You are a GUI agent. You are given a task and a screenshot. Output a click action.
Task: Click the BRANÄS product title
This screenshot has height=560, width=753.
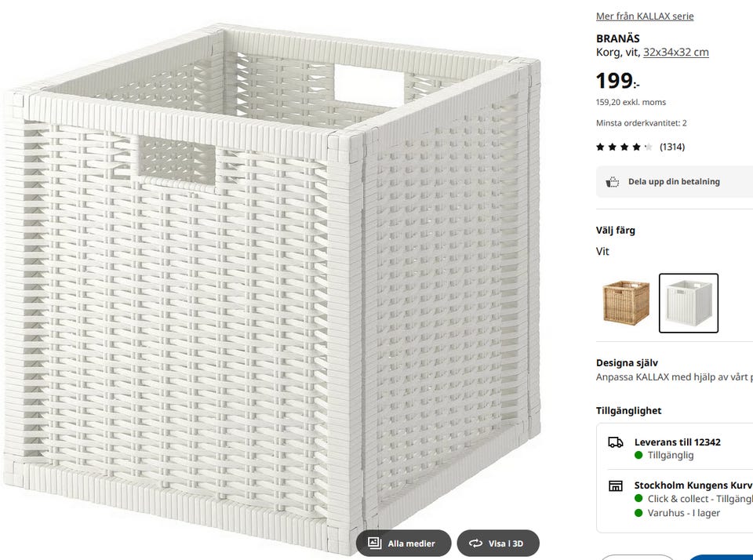[x=618, y=38]
